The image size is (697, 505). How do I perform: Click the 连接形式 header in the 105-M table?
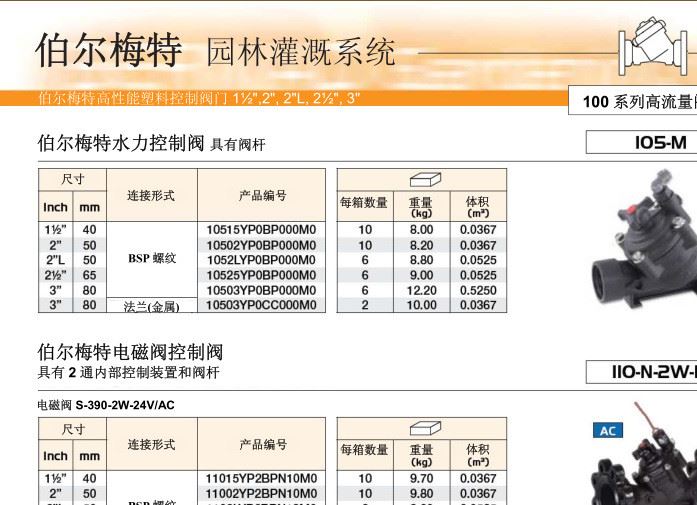pos(151,196)
